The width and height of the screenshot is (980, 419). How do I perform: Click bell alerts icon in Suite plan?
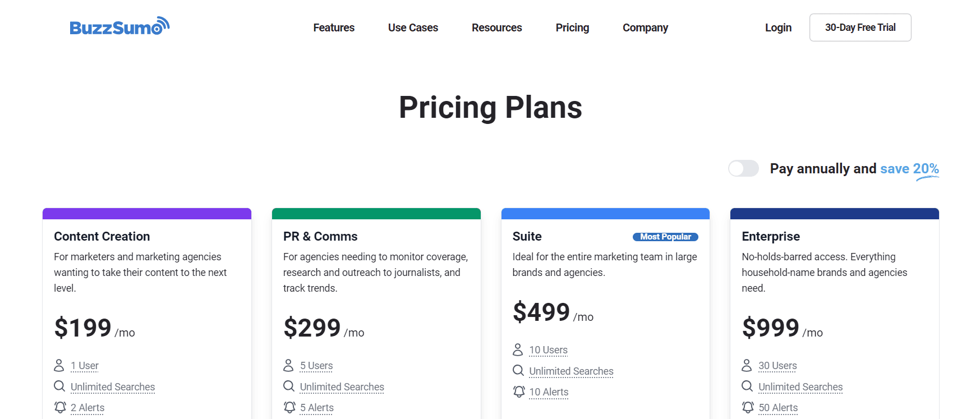pos(519,392)
